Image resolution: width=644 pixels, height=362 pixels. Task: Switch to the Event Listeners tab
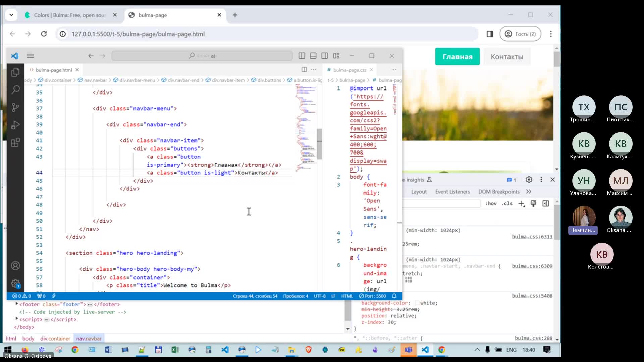coord(452,192)
